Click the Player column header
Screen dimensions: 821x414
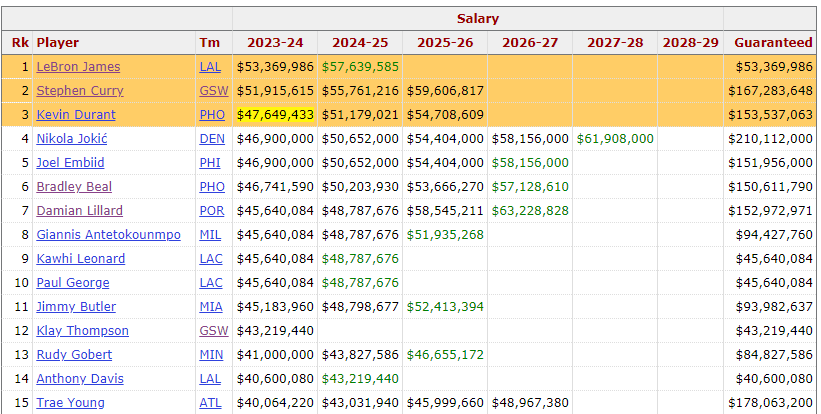point(58,43)
